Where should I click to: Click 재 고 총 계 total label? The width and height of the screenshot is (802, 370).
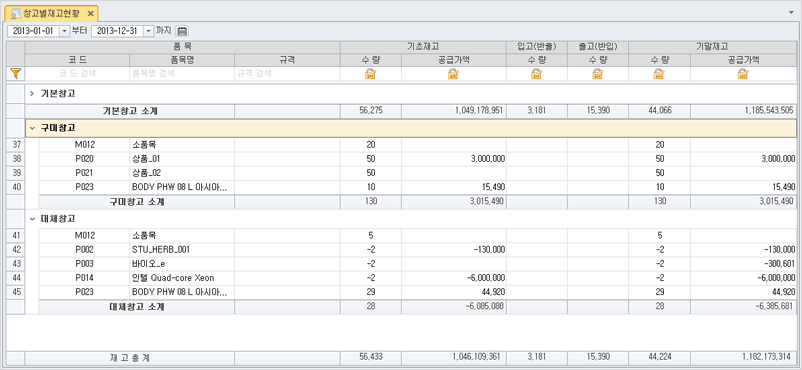[x=130, y=358]
